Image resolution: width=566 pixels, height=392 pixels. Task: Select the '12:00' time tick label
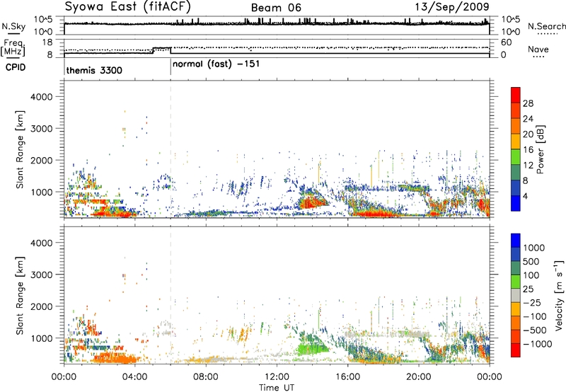[x=277, y=377]
